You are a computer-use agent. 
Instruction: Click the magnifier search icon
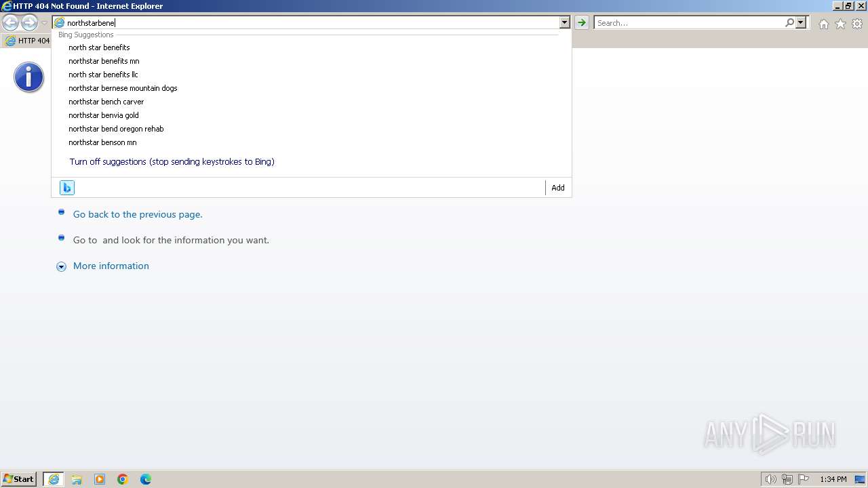coord(789,23)
